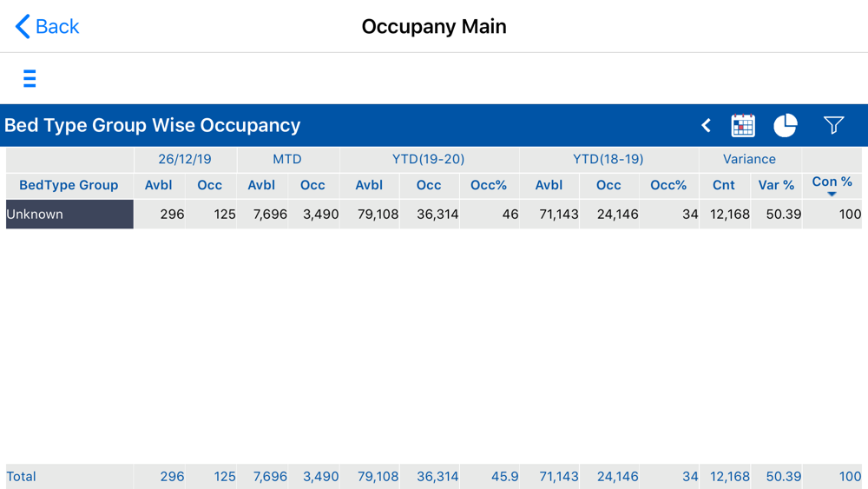Select the 26/12/19 date column group

pos(185,159)
